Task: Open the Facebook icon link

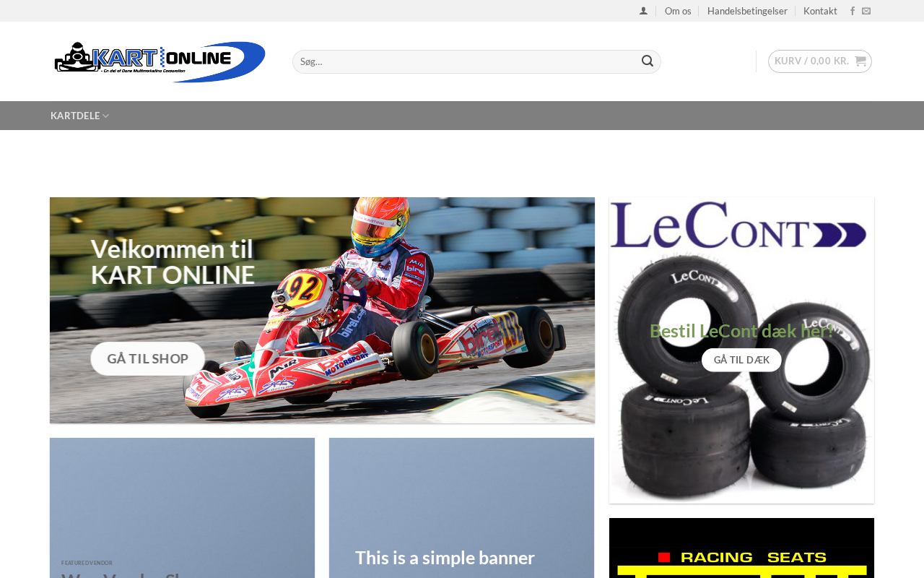Action: coord(853,11)
